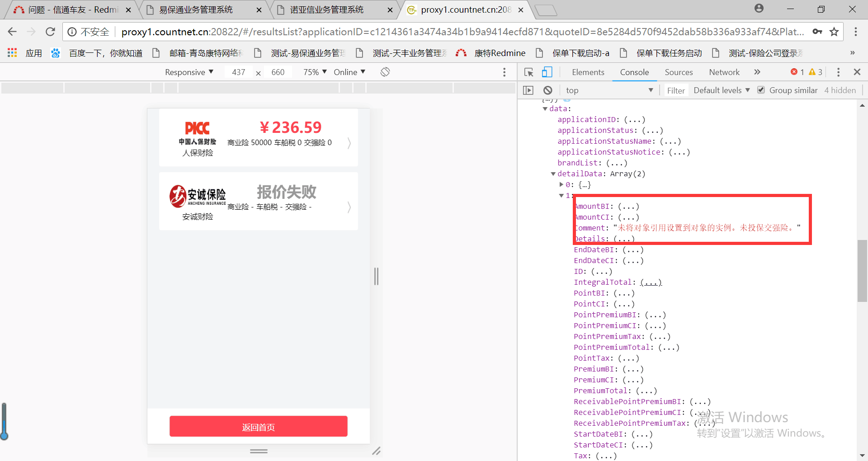Evaluate the brandList getter value

(617, 163)
